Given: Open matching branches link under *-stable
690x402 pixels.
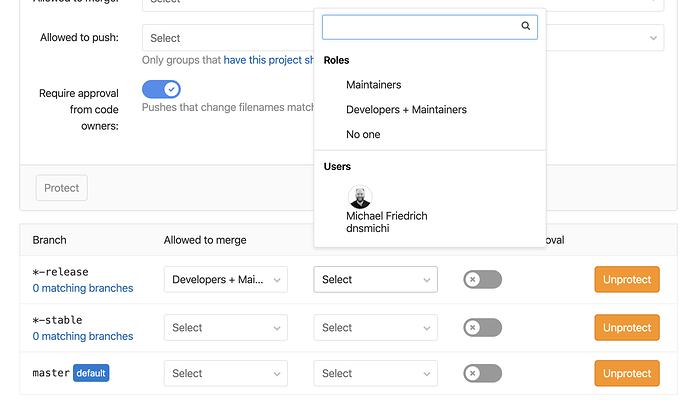Looking at the screenshot, I should 82,337.
